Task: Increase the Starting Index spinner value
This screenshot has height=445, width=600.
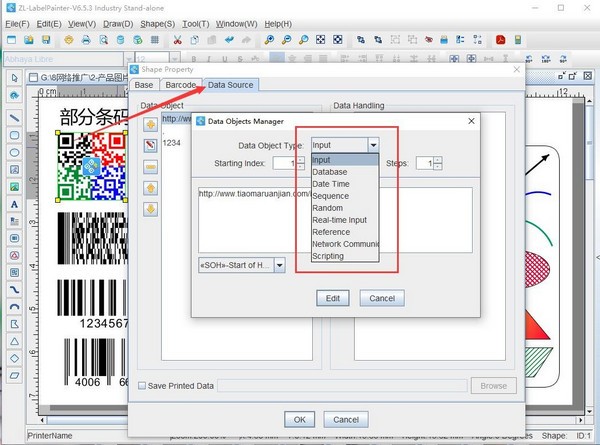Action: point(301,159)
